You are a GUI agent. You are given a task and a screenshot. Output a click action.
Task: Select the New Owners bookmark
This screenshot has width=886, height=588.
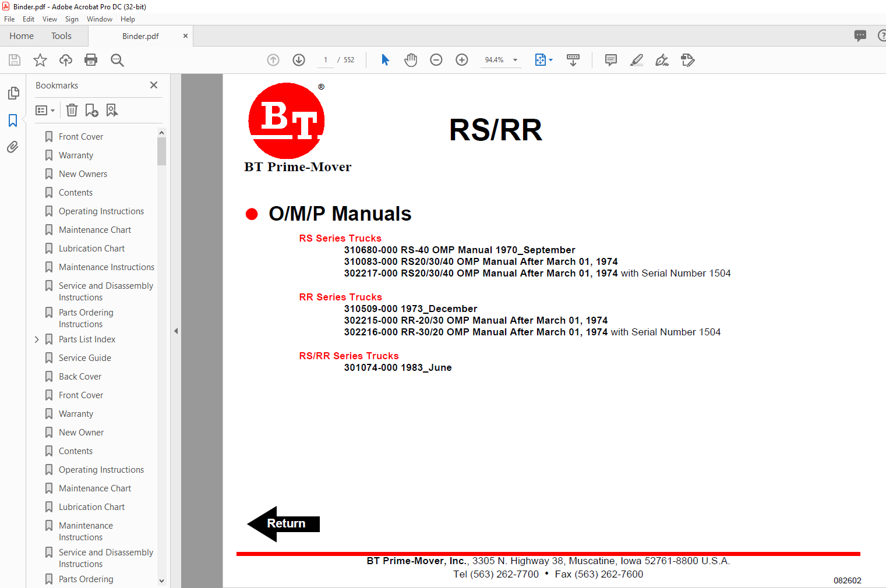[83, 174]
